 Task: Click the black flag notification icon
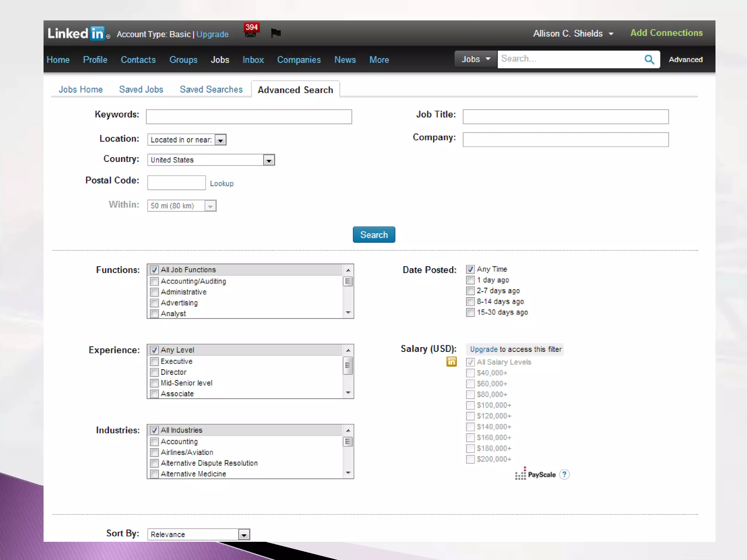coord(276,33)
